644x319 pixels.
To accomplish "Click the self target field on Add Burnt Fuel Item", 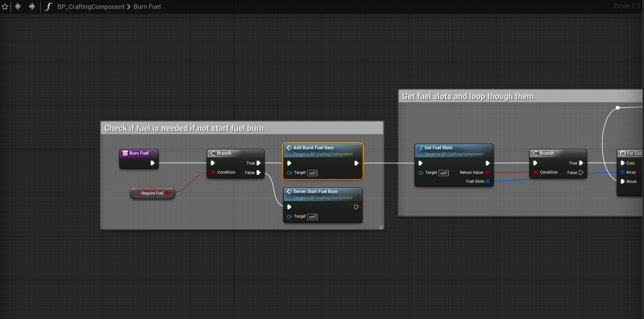I will coord(312,173).
